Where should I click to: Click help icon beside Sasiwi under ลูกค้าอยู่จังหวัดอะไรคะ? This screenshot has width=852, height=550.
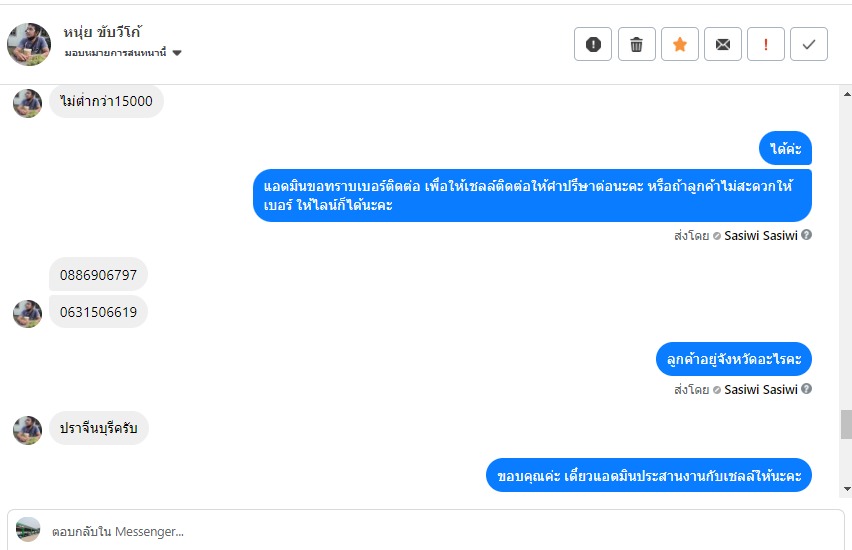coord(806,389)
